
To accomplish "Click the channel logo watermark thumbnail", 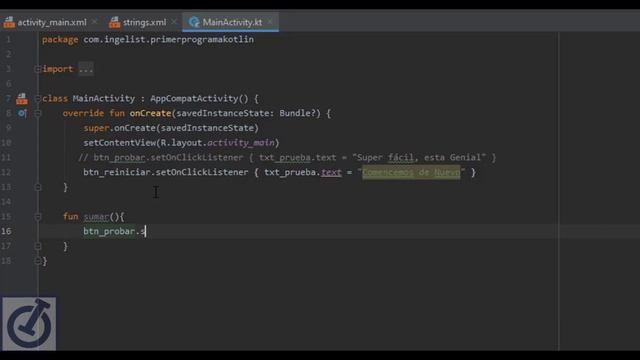I will 29,324.
